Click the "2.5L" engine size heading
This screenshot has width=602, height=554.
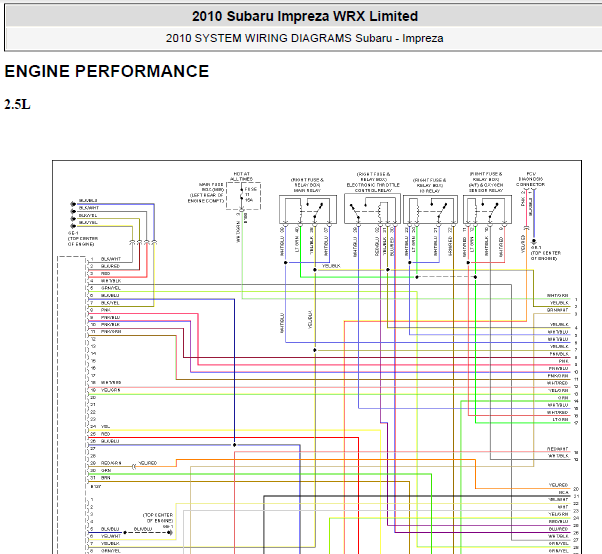(17, 104)
